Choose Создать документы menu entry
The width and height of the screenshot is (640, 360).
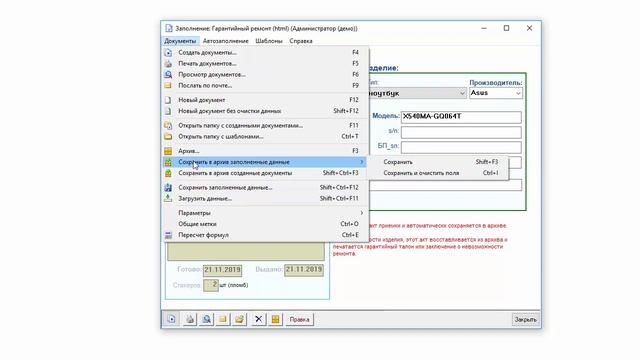(265, 52)
